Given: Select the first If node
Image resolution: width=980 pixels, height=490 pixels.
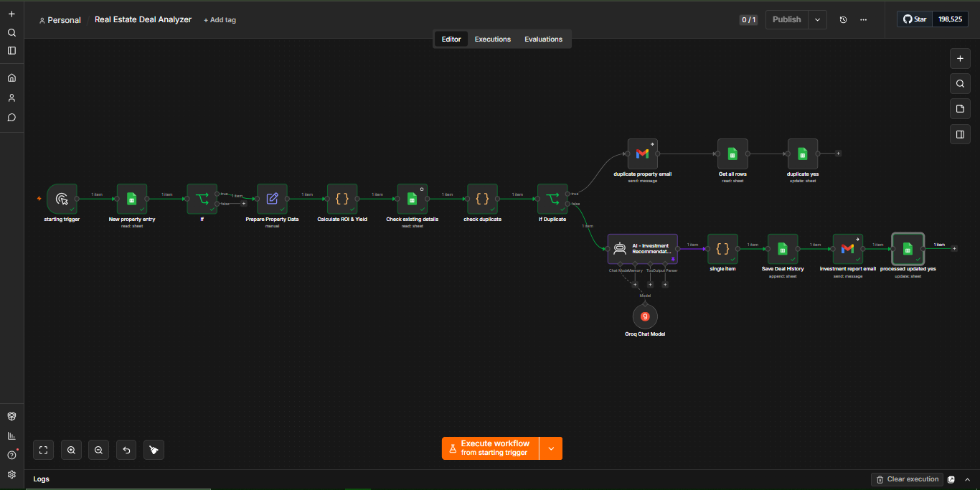Looking at the screenshot, I should [x=202, y=199].
